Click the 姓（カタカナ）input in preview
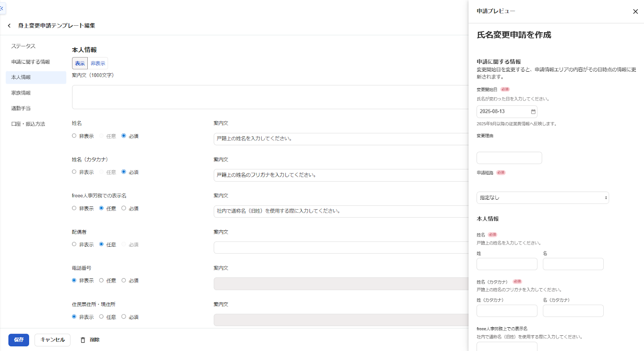This screenshot has height=351, width=644. [x=507, y=311]
